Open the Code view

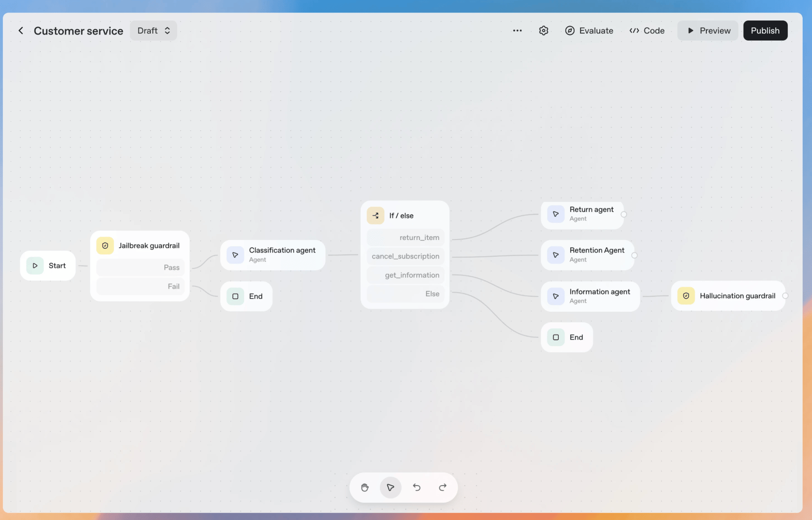[x=647, y=31]
